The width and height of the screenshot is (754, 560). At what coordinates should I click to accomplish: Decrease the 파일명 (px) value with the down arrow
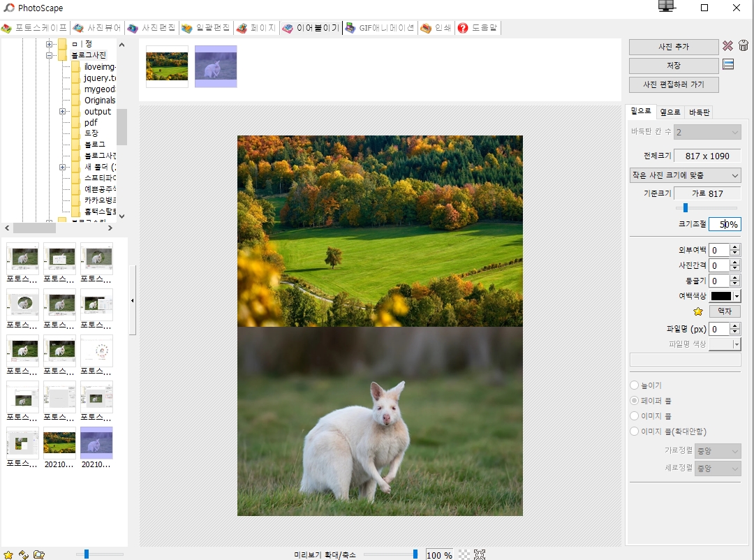coord(734,332)
